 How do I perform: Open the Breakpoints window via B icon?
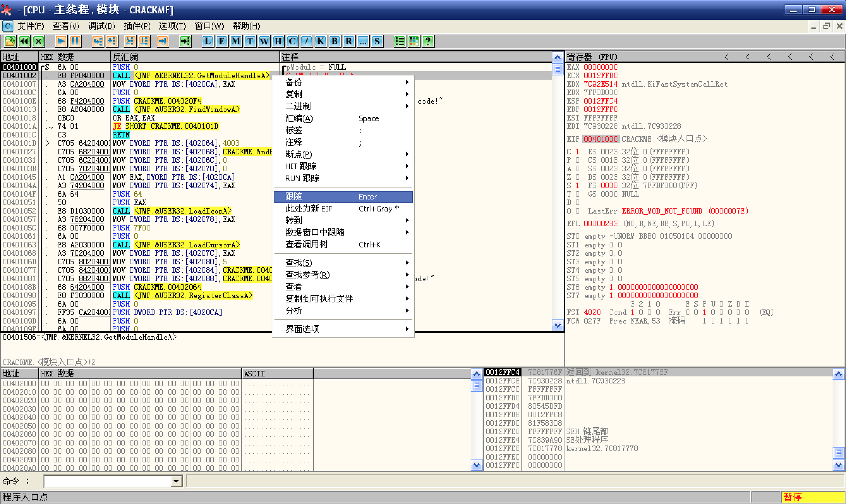[335, 42]
